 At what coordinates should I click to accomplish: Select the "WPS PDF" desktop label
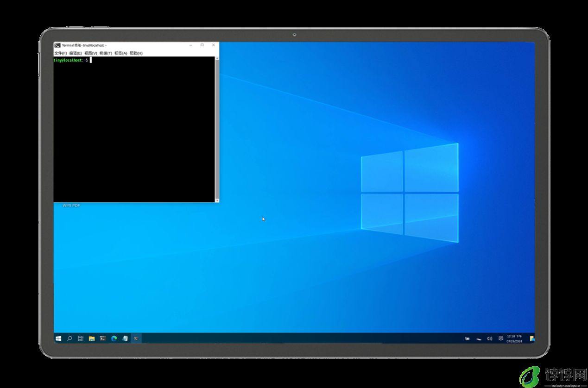pyautogui.click(x=71, y=205)
